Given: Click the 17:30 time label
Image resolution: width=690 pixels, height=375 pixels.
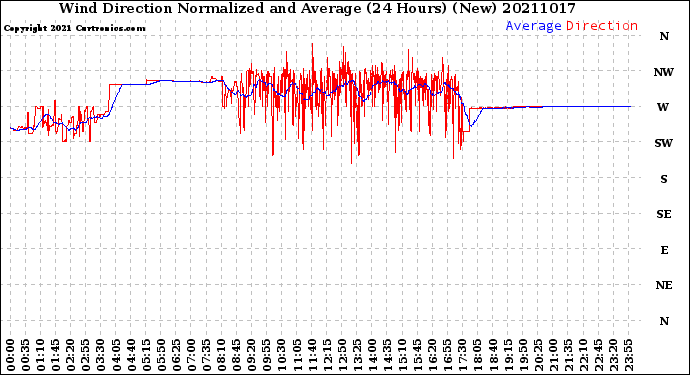Looking at the screenshot, I should tap(462, 355).
